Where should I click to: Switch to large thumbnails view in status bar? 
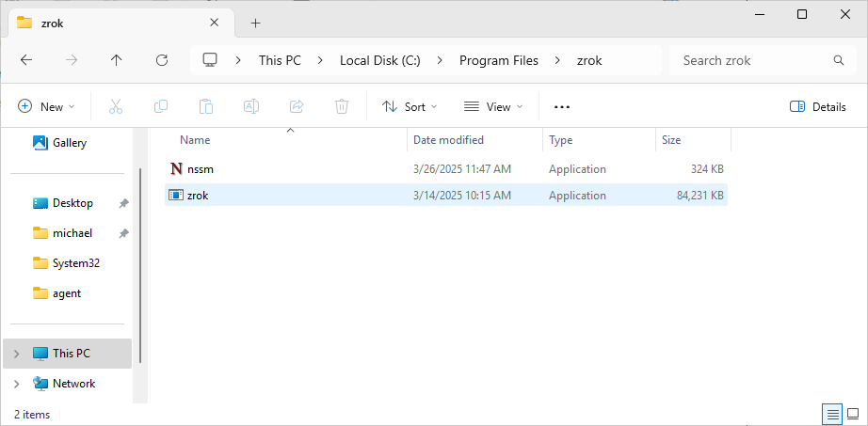tap(853, 414)
